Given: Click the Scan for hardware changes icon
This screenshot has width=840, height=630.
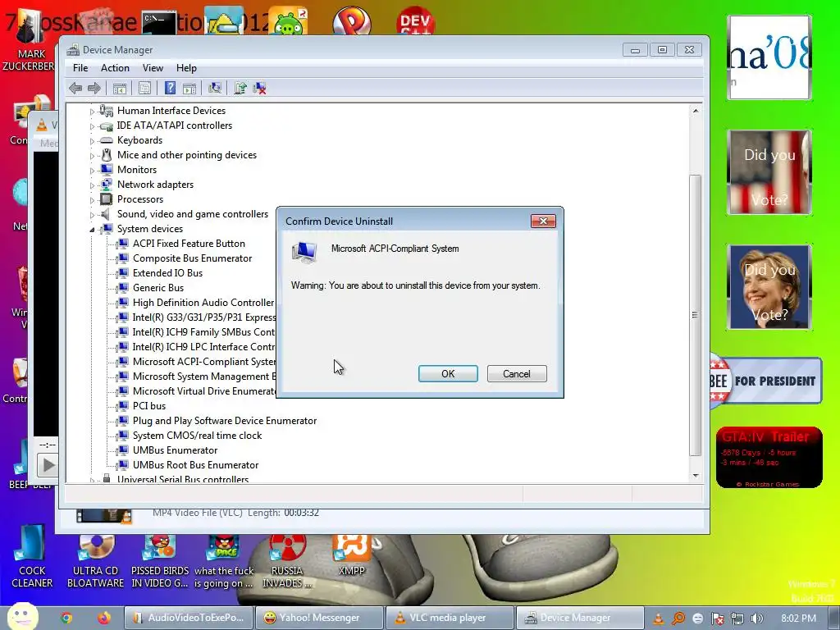Looking at the screenshot, I should [x=215, y=88].
